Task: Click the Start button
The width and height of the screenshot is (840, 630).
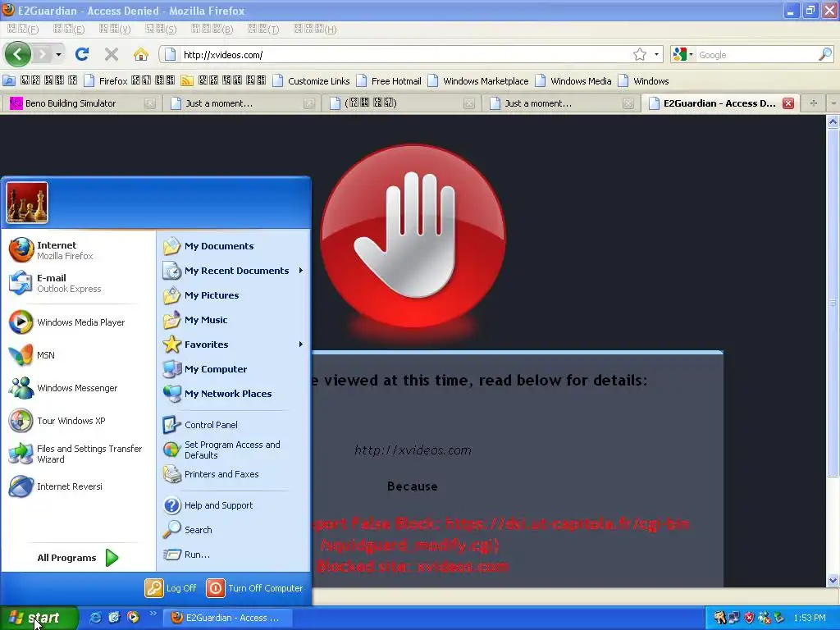Action: (39, 618)
